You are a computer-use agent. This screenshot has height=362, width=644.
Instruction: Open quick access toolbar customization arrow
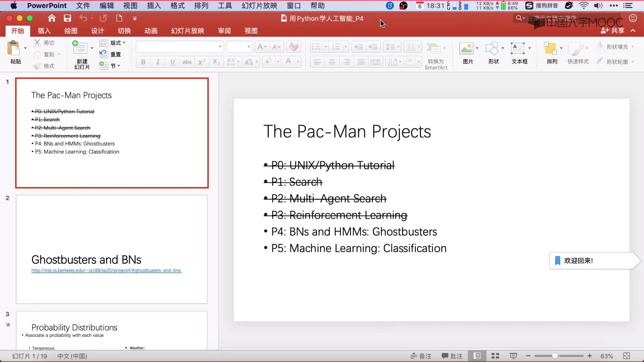click(x=135, y=18)
